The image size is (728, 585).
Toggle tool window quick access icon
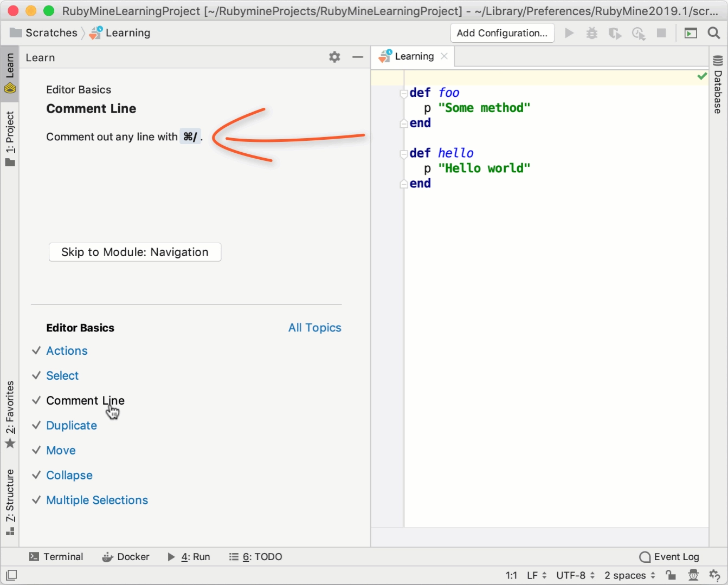(x=11, y=575)
